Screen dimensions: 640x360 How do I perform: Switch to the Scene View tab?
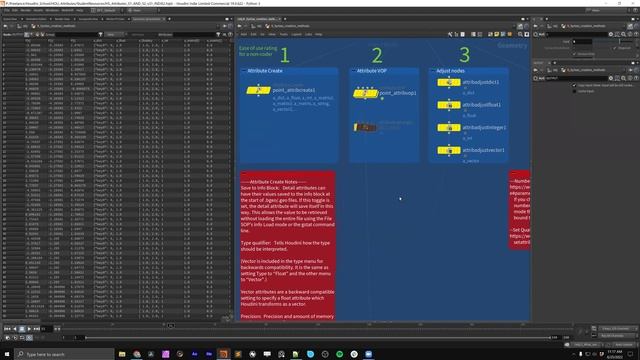[x=10, y=19]
